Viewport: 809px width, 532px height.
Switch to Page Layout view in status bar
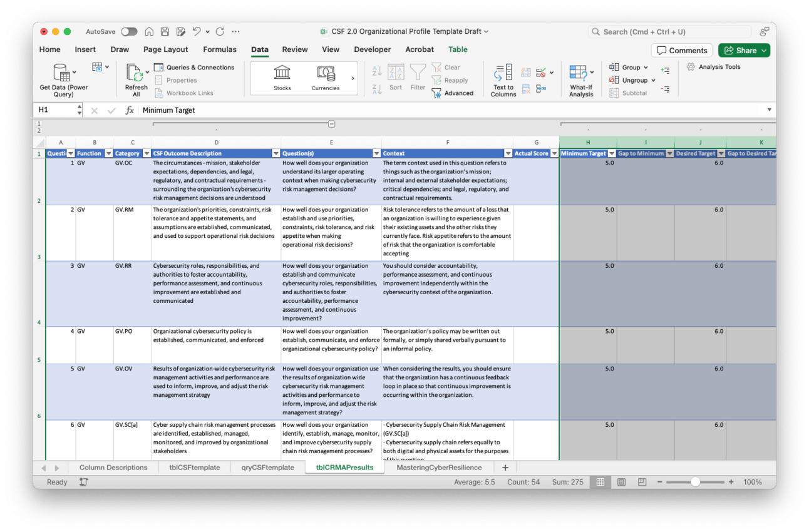point(621,482)
